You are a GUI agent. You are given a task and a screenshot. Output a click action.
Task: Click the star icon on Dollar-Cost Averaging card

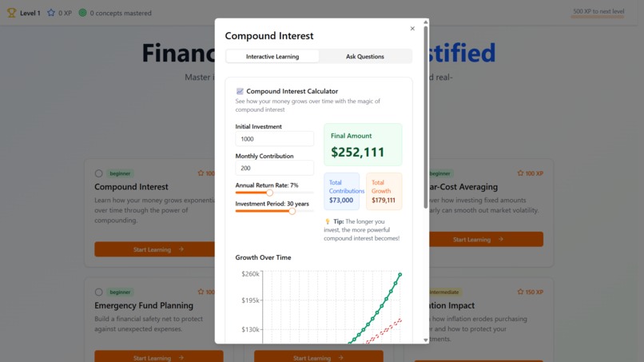click(520, 173)
